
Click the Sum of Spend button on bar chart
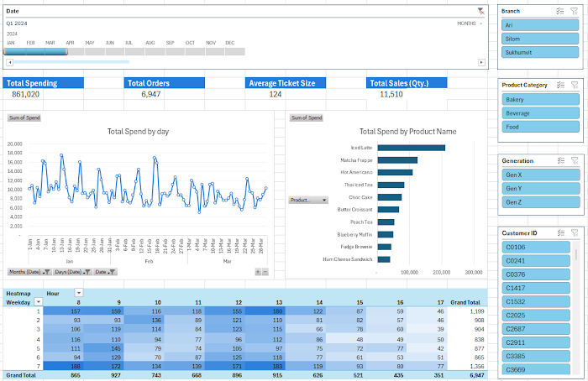click(307, 117)
